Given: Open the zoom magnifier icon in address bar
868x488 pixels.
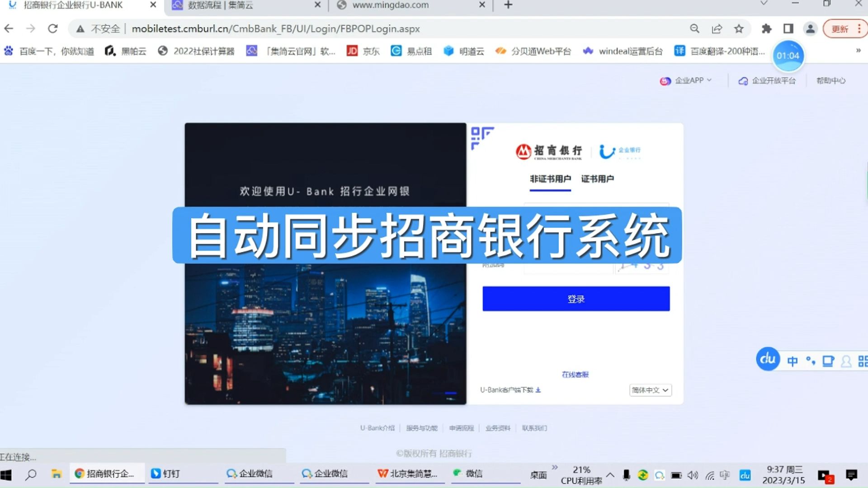Looking at the screenshot, I should 695,29.
